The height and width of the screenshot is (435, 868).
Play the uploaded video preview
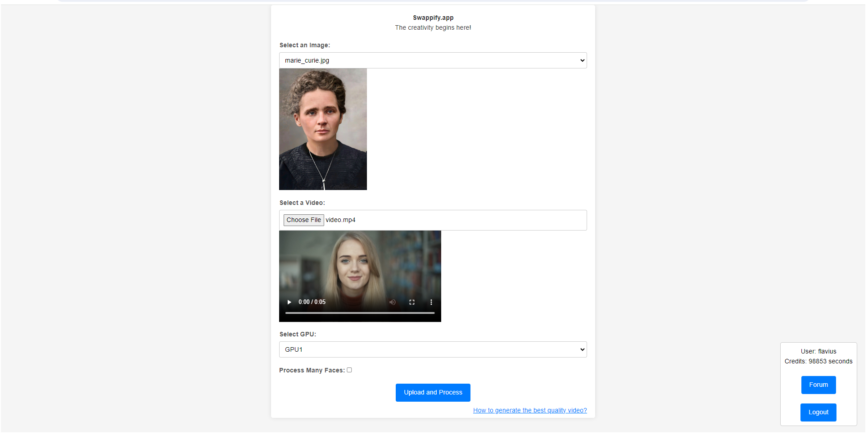tap(289, 302)
